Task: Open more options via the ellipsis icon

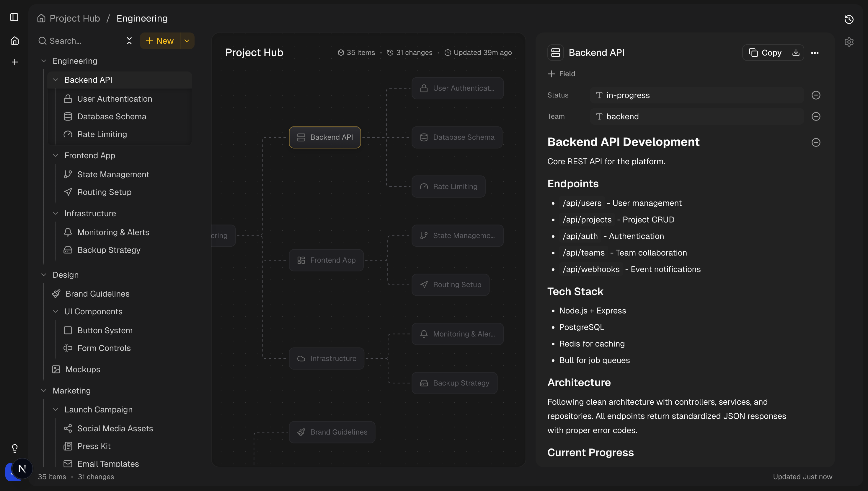Action: coord(816,53)
